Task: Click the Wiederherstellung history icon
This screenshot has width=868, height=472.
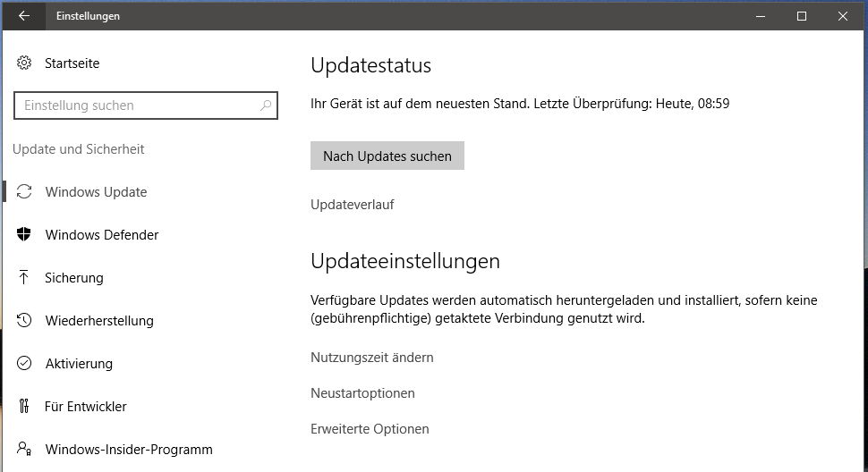Action: 24,321
